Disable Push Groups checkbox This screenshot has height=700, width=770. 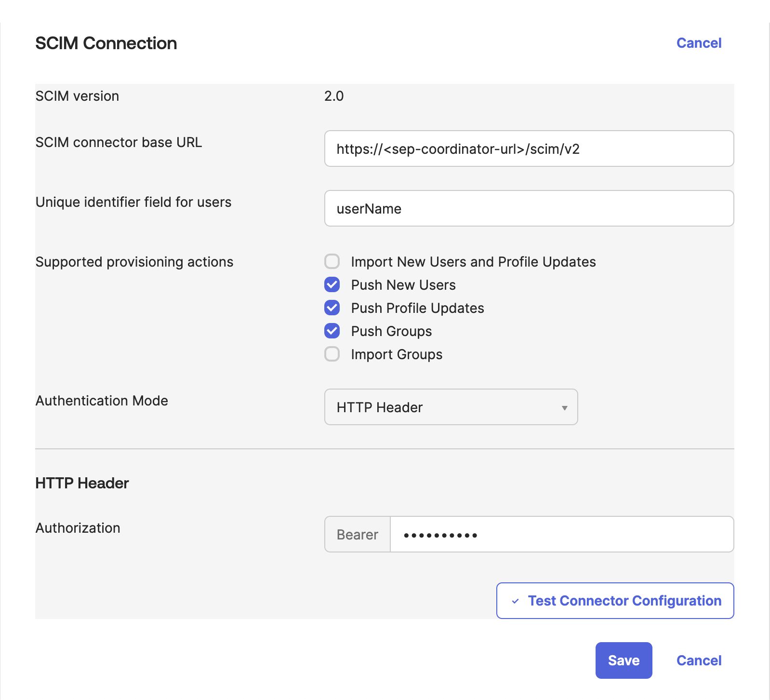(x=332, y=331)
